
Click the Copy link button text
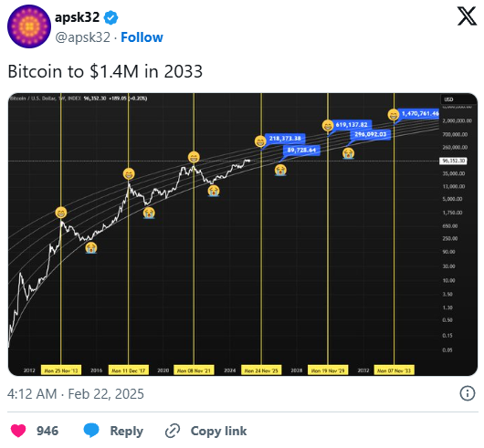click(x=218, y=431)
